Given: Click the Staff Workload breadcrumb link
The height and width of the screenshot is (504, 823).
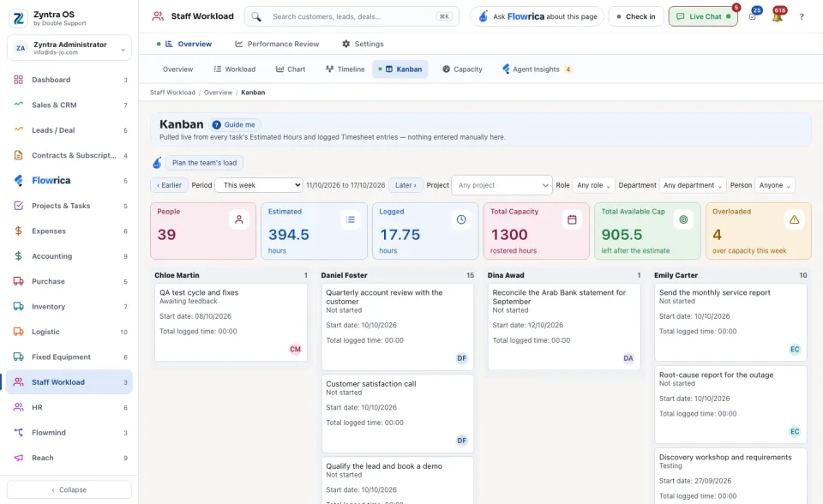Looking at the screenshot, I should 172,93.
